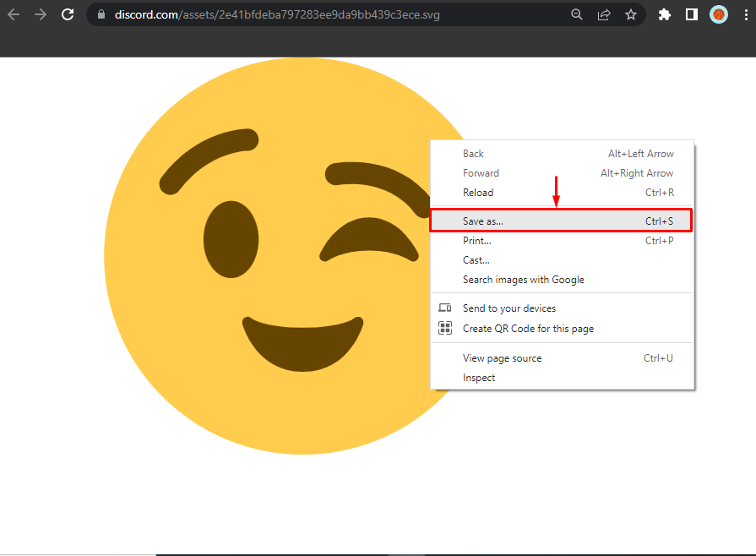Viewport: 756px width, 556px height.
Task: Click the Send to your devices icon
Action: [444, 308]
